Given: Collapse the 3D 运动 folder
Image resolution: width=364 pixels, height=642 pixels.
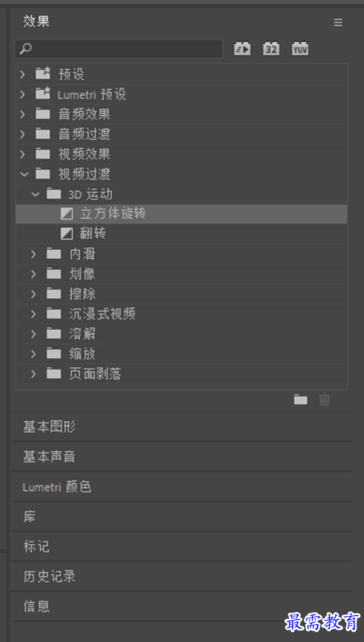Looking at the screenshot, I should coord(35,194).
